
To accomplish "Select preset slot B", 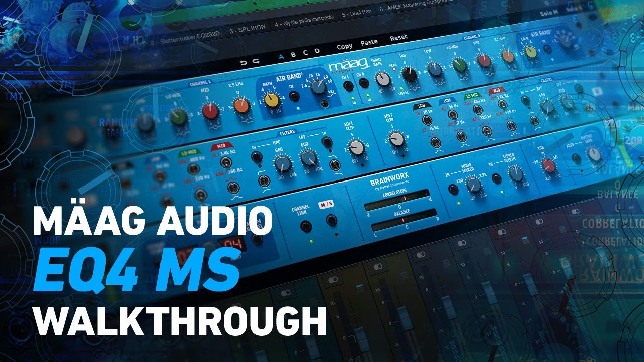I will pyautogui.click(x=293, y=54).
